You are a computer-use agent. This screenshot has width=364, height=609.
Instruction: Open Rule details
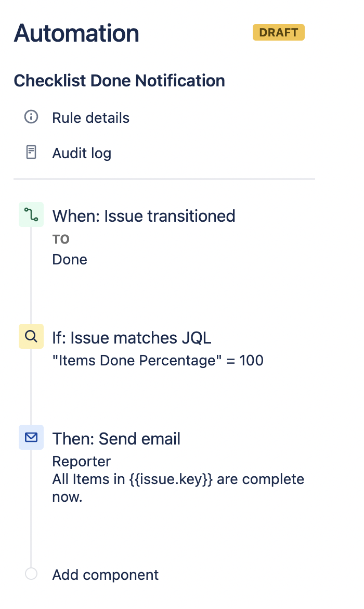coord(90,118)
